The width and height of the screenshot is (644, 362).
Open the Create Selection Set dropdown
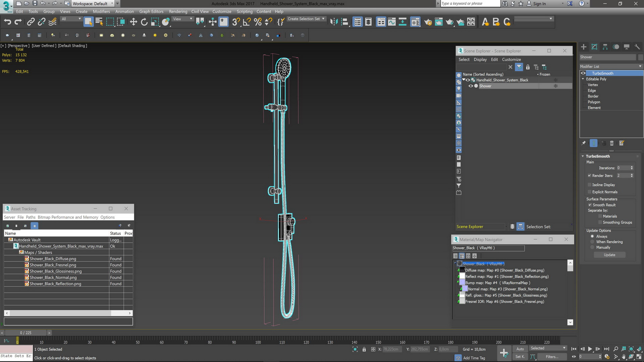click(306, 19)
